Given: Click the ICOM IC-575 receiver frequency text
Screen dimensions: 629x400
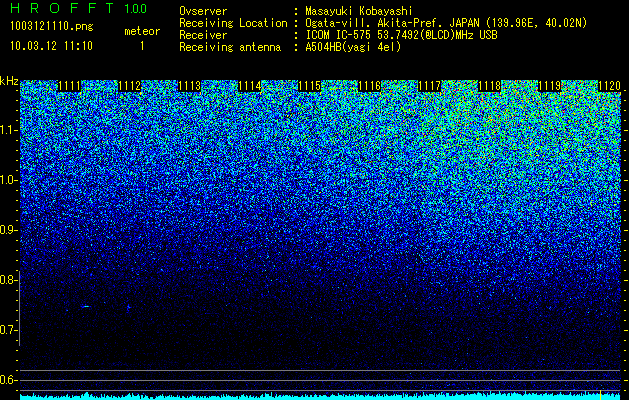Looking at the screenshot, I should pyautogui.click(x=402, y=35).
